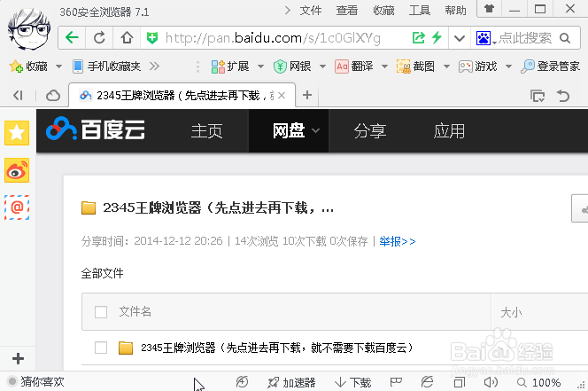Expand the 网银 dropdown arrow

tap(322, 66)
